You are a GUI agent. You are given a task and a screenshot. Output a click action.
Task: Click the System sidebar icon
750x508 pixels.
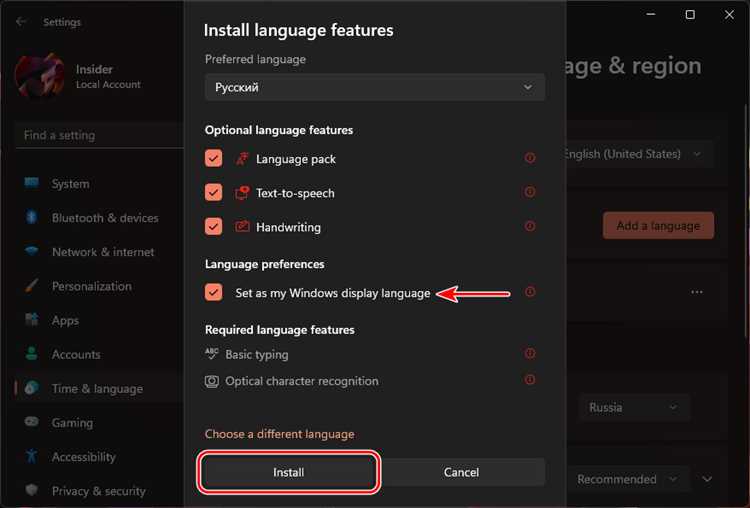[32, 183]
